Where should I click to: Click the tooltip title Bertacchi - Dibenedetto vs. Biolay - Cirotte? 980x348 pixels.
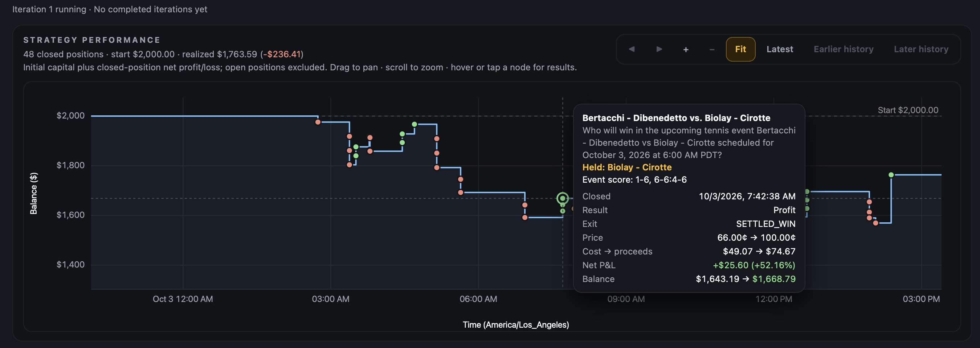point(676,118)
